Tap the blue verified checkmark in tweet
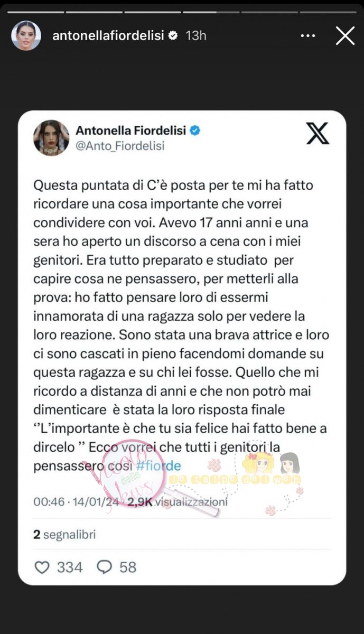This screenshot has width=364, height=634. (x=195, y=130)
